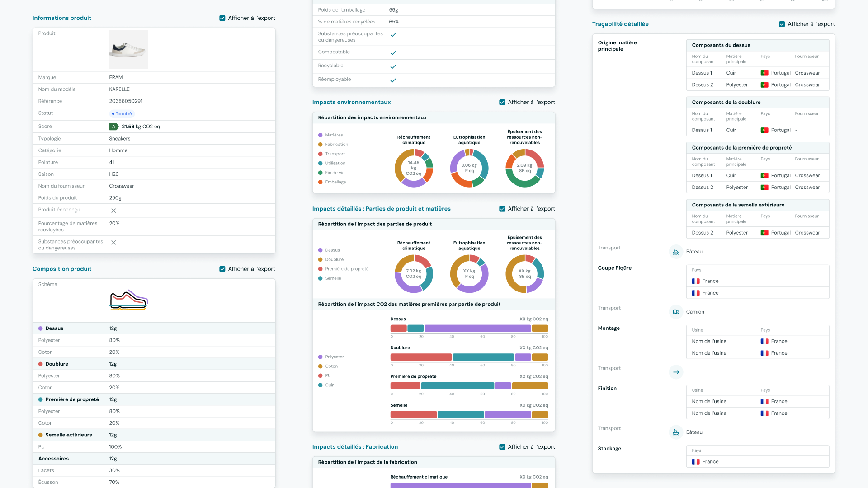The image size is (868, 488).
Task: Click the teal Utilisation legend dot
Action: (321, 164)
